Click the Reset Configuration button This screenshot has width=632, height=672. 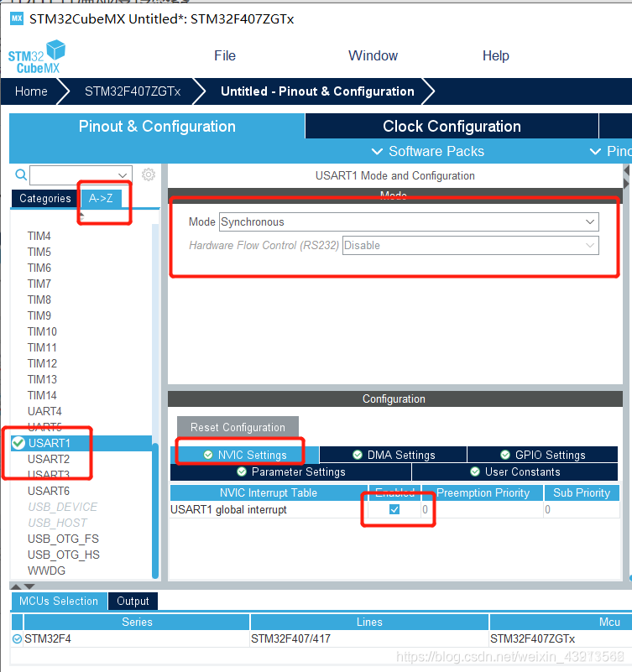point(238,427)
